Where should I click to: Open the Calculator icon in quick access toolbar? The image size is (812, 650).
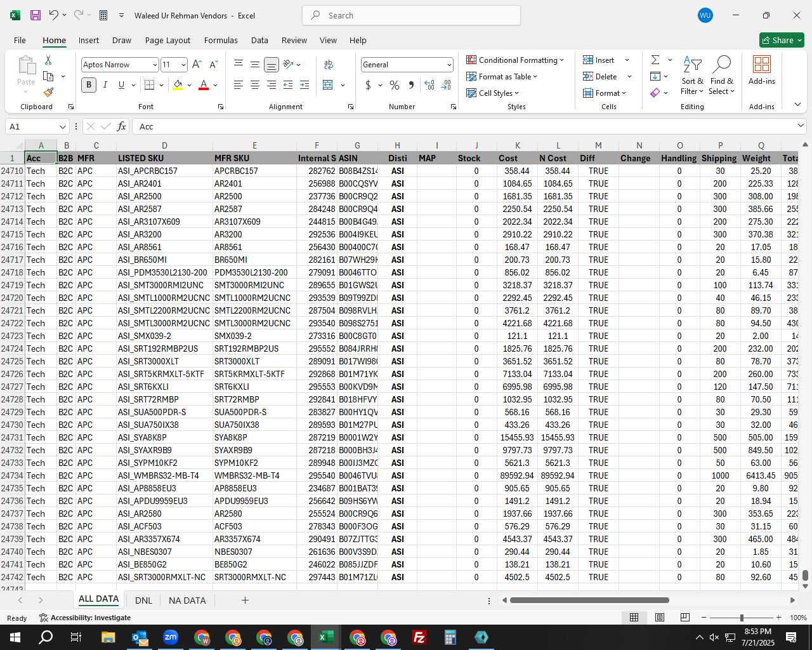[103, 15]
